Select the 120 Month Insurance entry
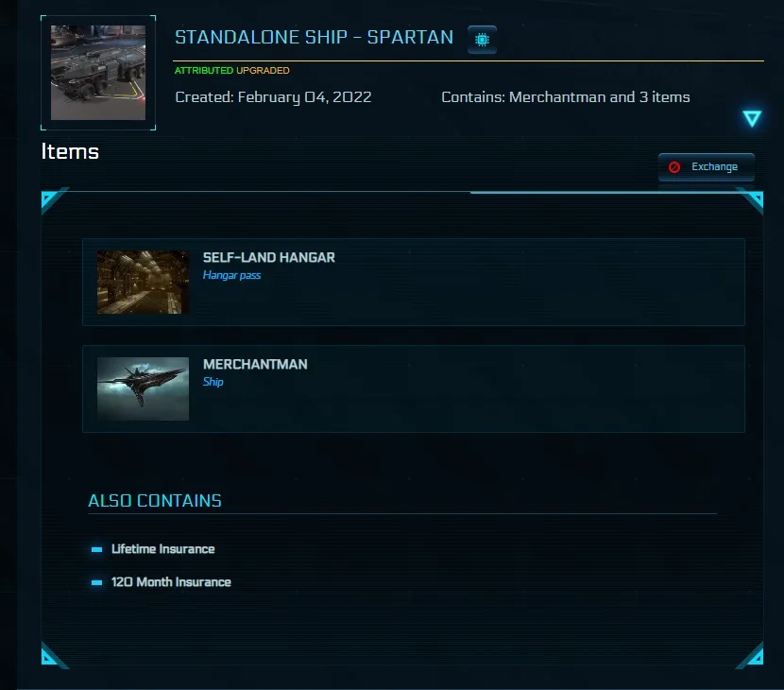 click(171, 582)
